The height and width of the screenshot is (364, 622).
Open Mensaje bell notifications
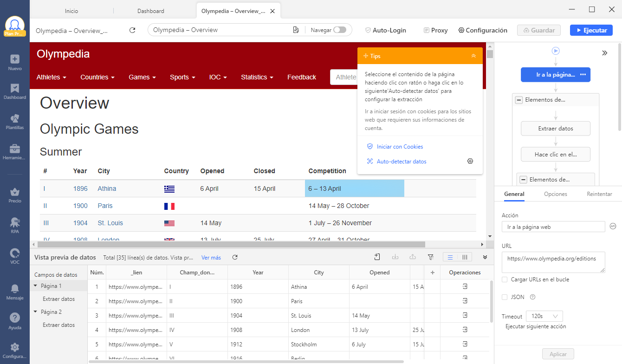(15, 289)
